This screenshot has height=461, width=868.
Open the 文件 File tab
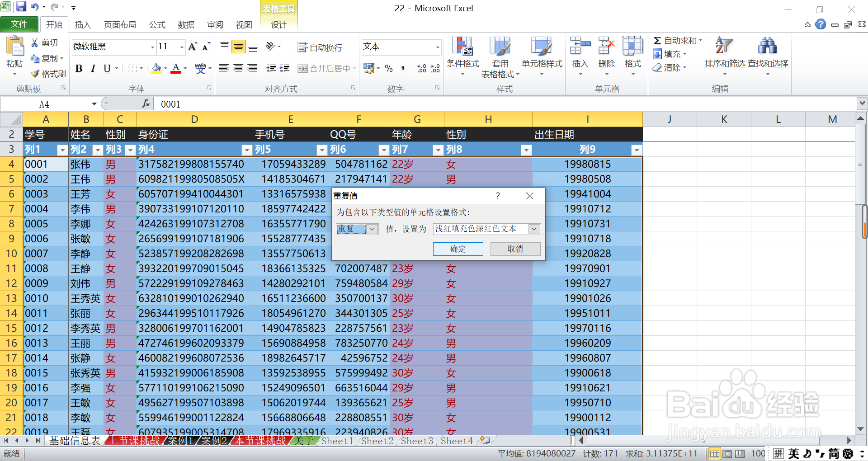[19, 24]
